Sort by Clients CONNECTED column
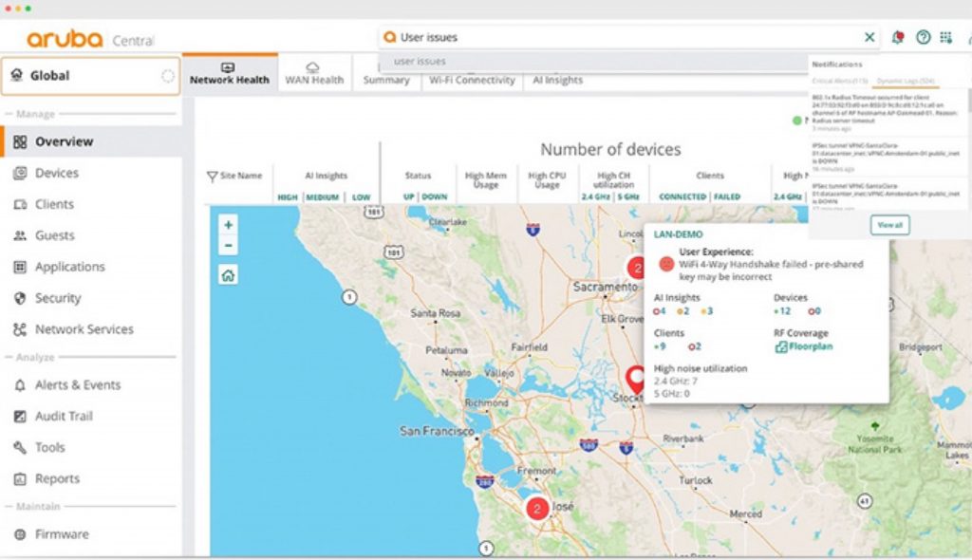 click(682, 196)
